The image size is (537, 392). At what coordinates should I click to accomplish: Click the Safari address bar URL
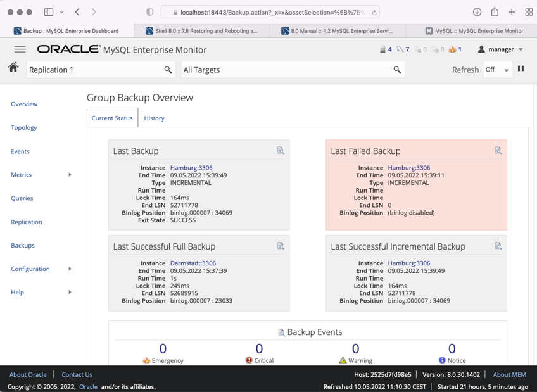point(270,12)
